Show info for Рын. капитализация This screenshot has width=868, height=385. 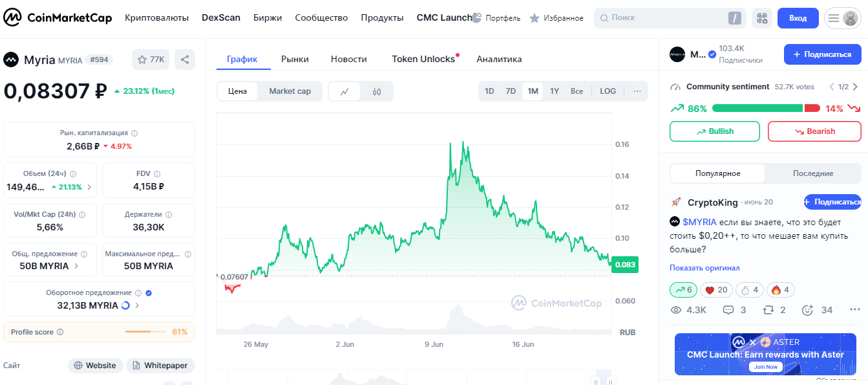tap(134, 133)
